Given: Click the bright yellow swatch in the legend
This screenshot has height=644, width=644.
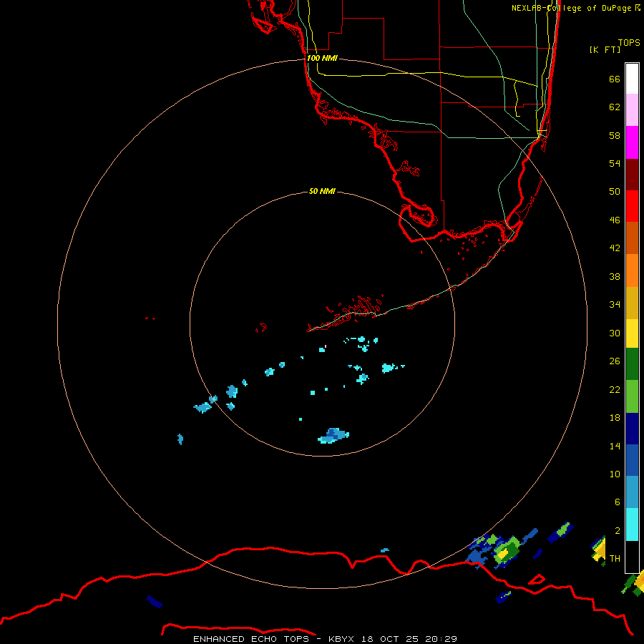Looking at the screenshot, I should pos(632,333).
